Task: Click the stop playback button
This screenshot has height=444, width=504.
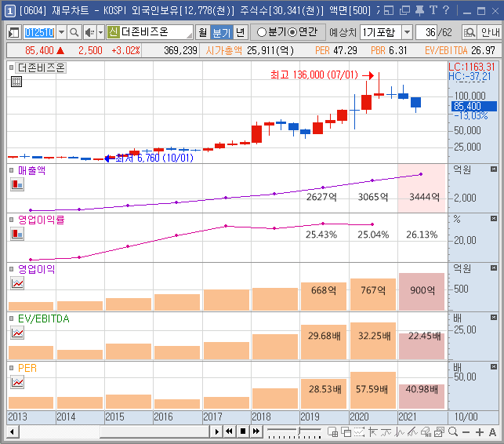Action: tap(243, 431)
